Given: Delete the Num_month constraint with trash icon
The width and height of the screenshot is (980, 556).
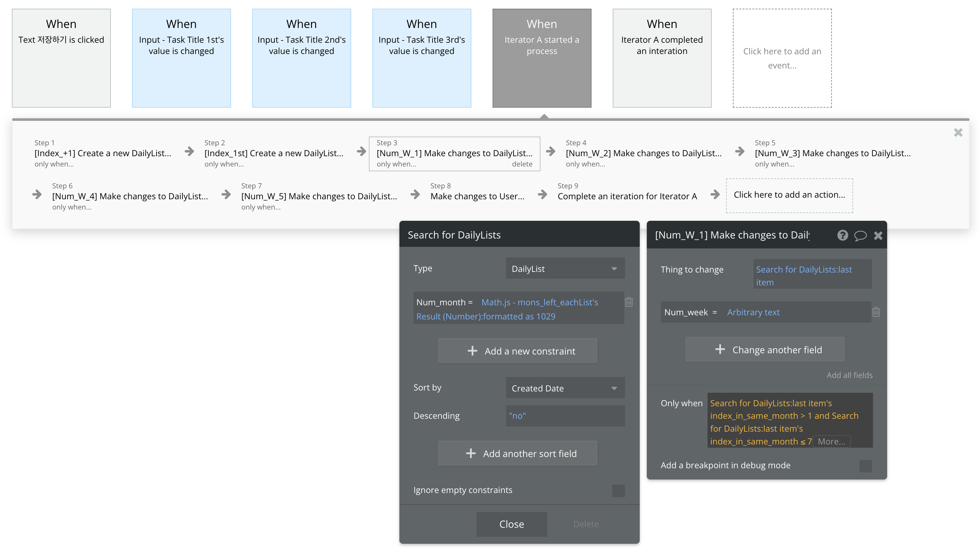Looking at the screenshot, I should [629, 302].
